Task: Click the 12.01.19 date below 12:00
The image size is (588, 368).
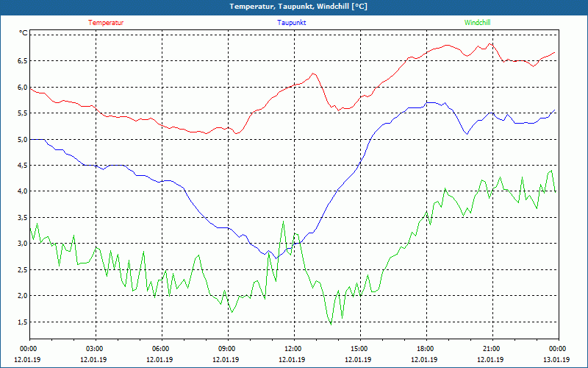Action: tap(292, 359)
